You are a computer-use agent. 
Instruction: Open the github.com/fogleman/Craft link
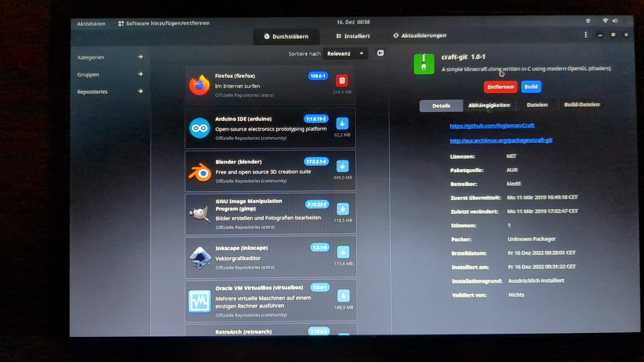tap(492, 126)
